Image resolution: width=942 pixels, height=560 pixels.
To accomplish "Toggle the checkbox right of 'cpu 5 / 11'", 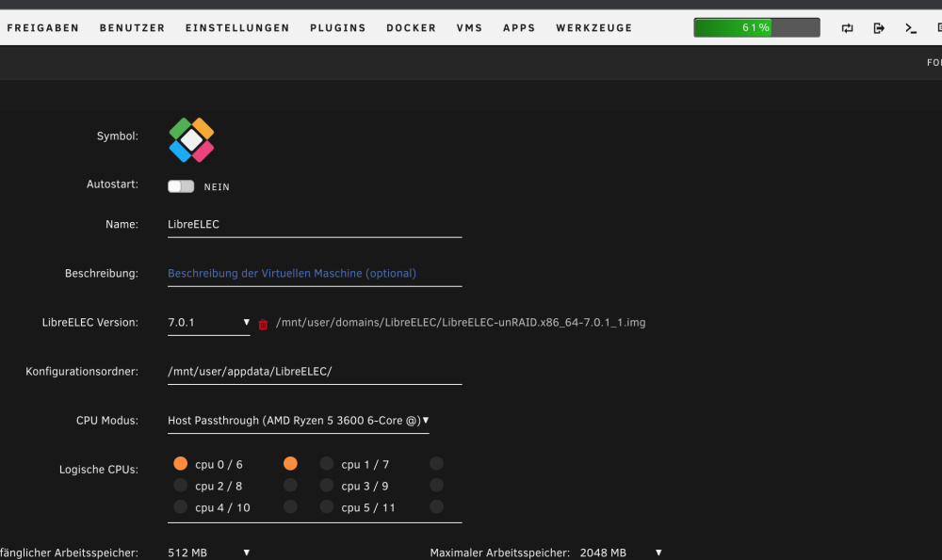I will [x=437, y=506].
